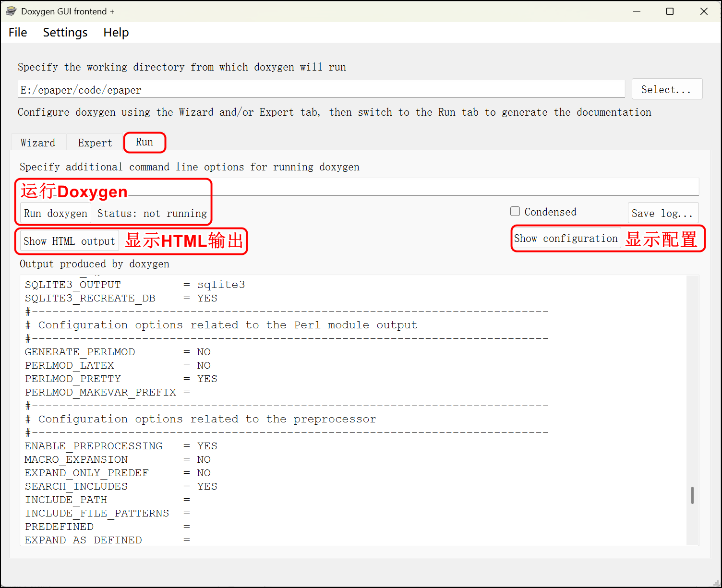Click the Doxygen printer icon in title bar
722x588 pixels.
[x=11, y=11]
